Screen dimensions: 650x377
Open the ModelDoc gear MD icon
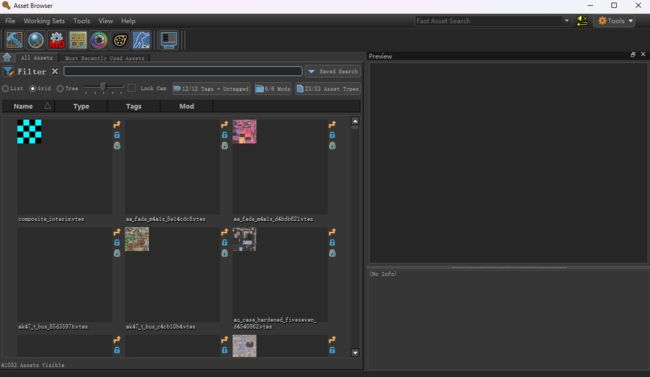tap(57, 40)
